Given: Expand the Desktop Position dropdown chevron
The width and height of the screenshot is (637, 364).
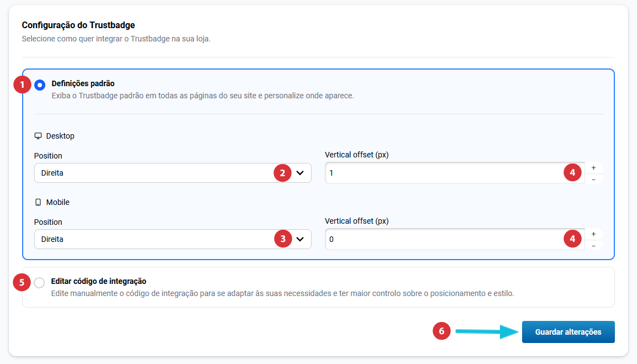Looking at the screenshot, I should (x=300, y=173).
